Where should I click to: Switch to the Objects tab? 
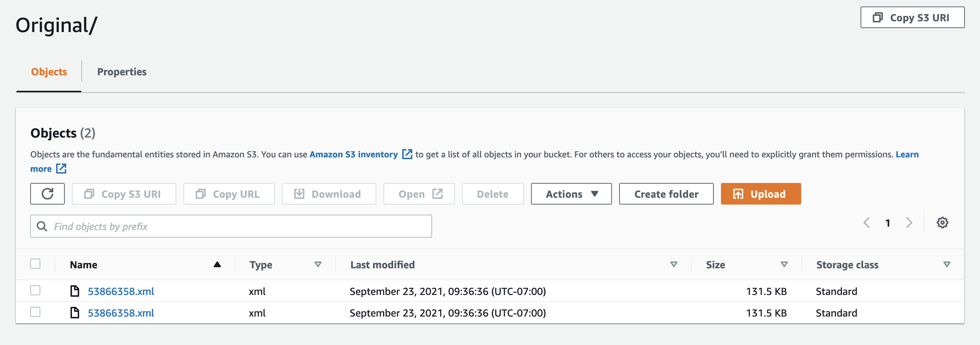[49, 72]
